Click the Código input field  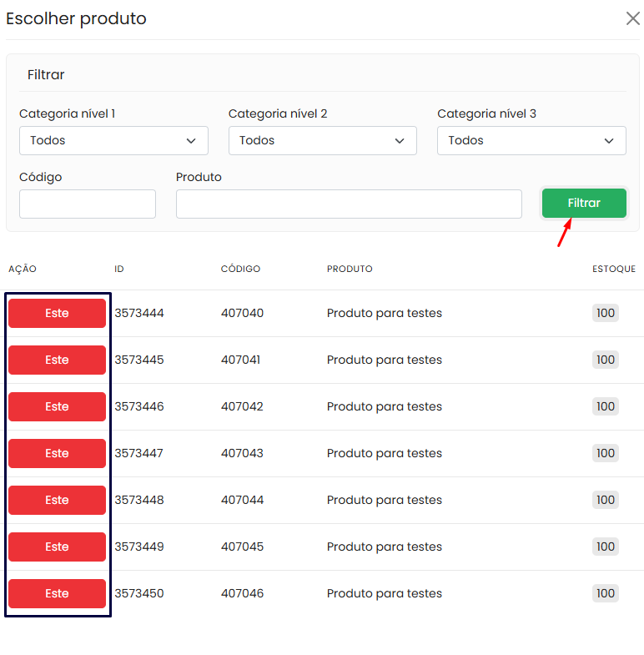(x=88, y=204)
